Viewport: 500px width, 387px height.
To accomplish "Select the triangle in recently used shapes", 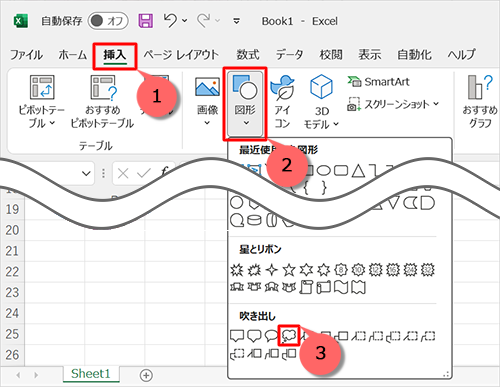I will [x=358, y=171].
